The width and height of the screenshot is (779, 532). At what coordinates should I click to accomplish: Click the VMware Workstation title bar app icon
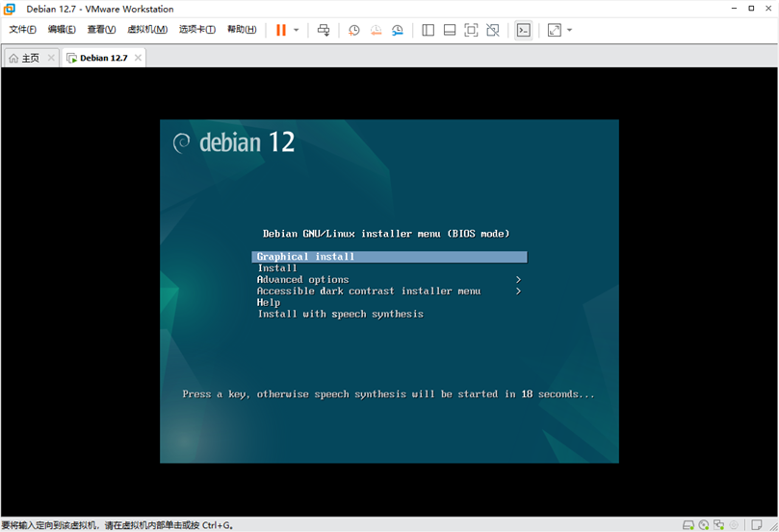[x=10, y=9]
